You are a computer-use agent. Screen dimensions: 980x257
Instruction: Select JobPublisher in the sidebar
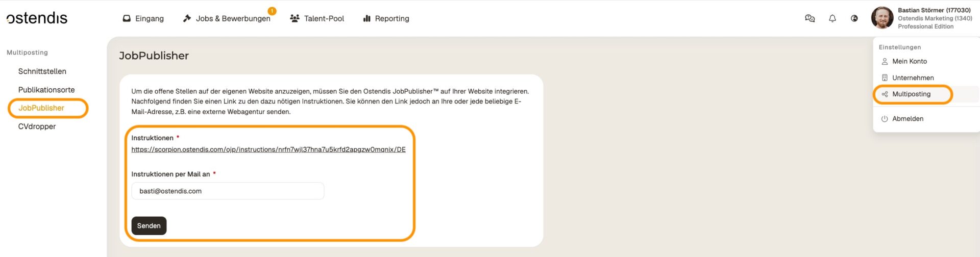pos(41,108)
